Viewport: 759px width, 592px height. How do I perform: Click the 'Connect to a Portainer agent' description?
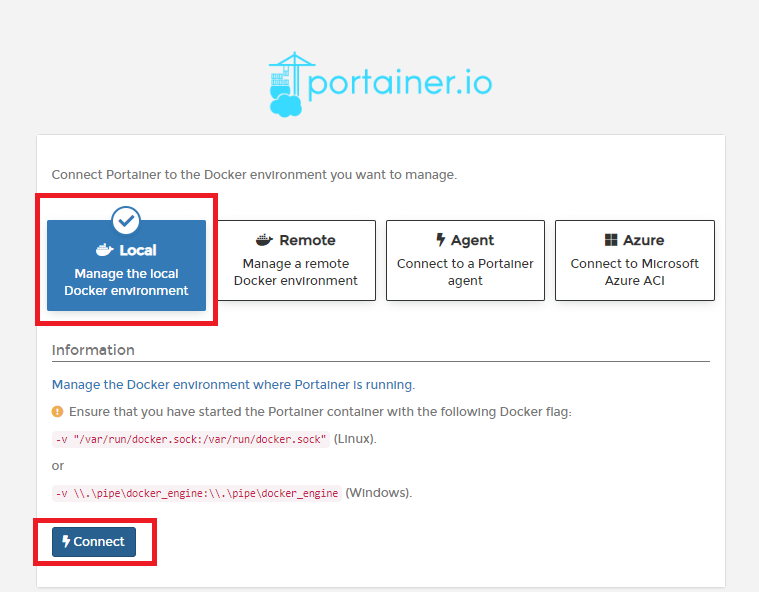click(465, 272)
